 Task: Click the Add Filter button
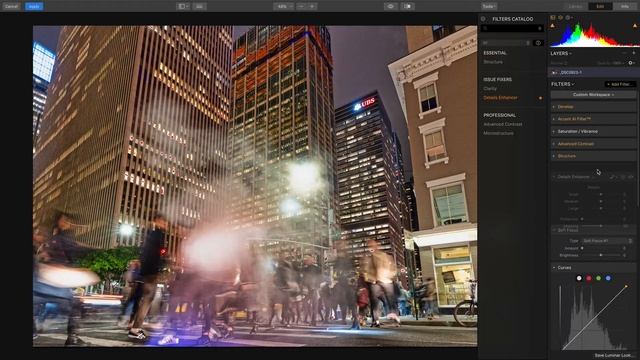pyautogui.click(x=620, y=84)
